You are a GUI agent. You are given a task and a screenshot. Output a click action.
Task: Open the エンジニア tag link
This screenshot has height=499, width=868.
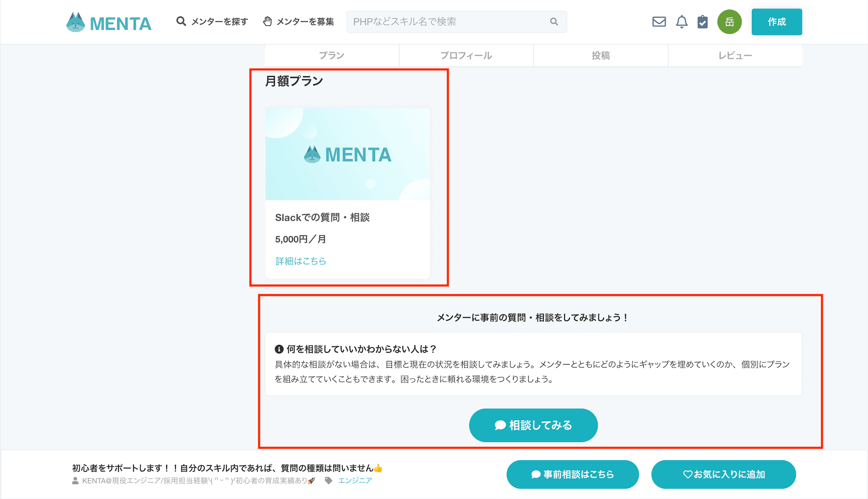coord(355,480)
